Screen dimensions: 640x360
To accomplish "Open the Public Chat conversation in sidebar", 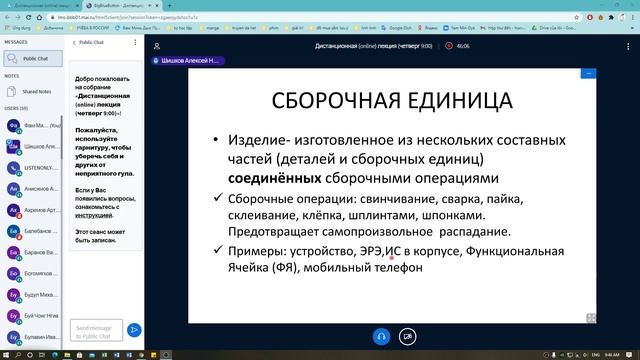I will (x=33, y=59).
